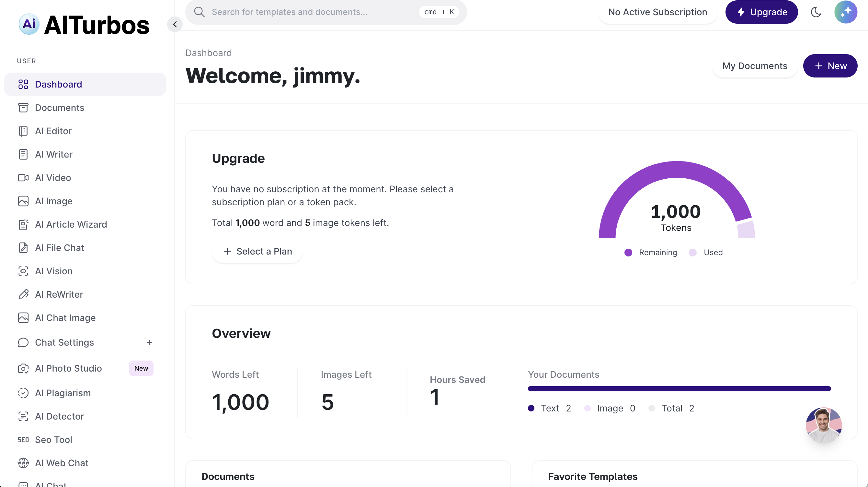Image resolution: width=868 pixels, height=487 pixels.
Task: Open AI Photo Studio camera icon
Action: point(23,368)
